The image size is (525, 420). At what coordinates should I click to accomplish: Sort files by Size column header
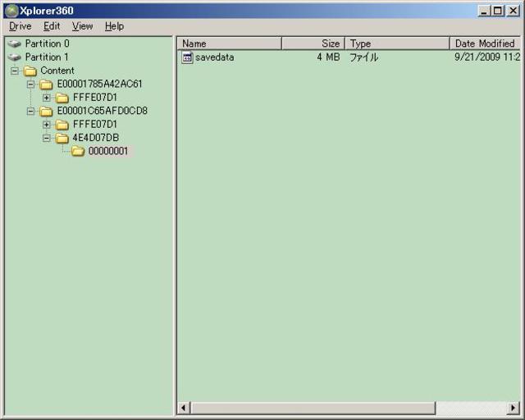pos(313,43)
